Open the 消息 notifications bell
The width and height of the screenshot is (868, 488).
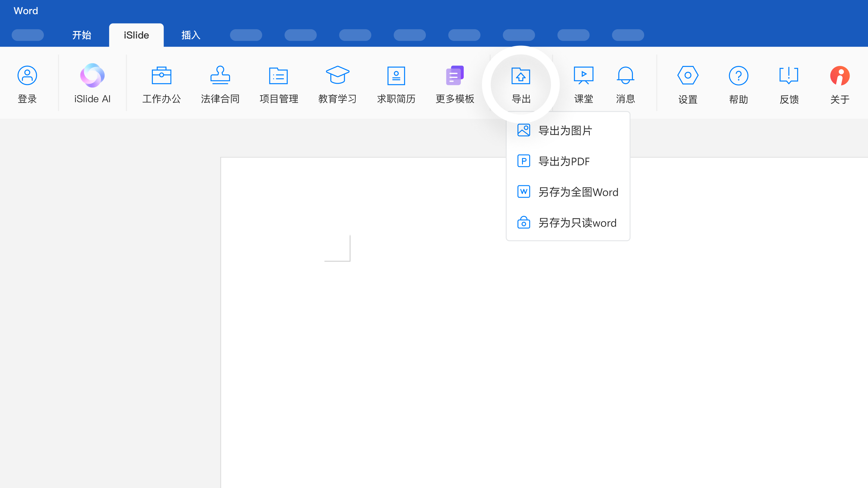625,84
